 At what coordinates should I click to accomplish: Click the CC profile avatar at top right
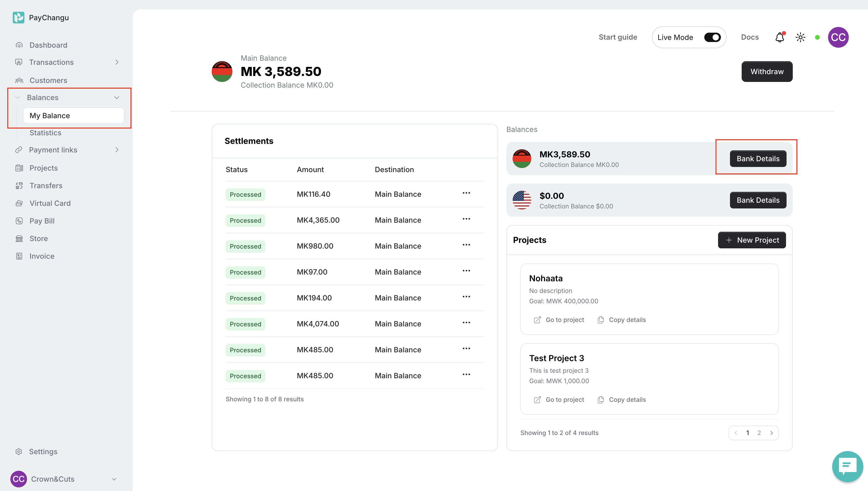coord(838,37)
